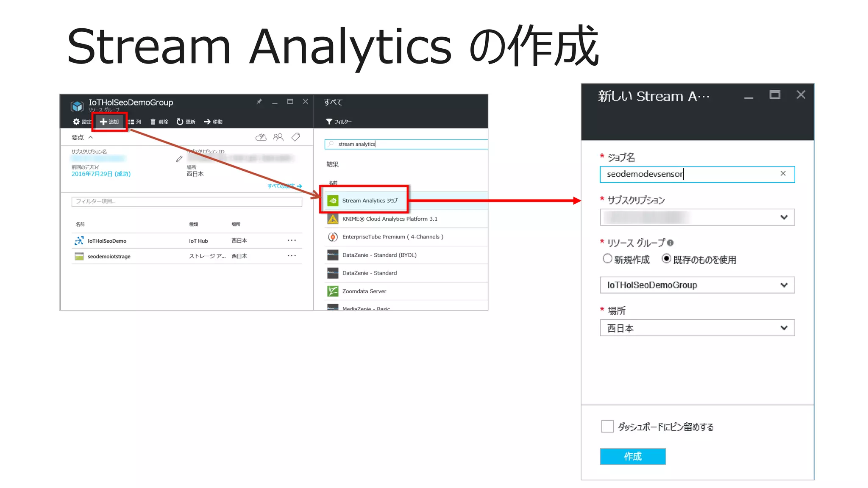Open 設定 gear settings in resource group

[x=82, y=122]
